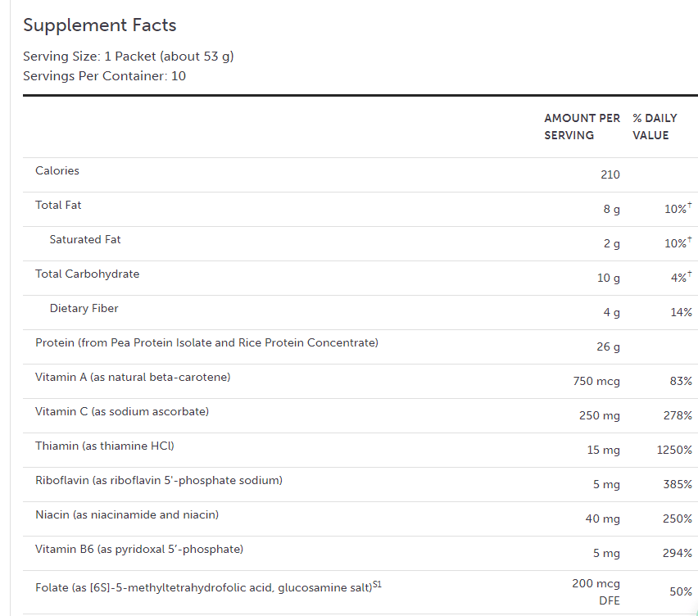
Task: Select the Saturated Fat row label
Action: 85,240
